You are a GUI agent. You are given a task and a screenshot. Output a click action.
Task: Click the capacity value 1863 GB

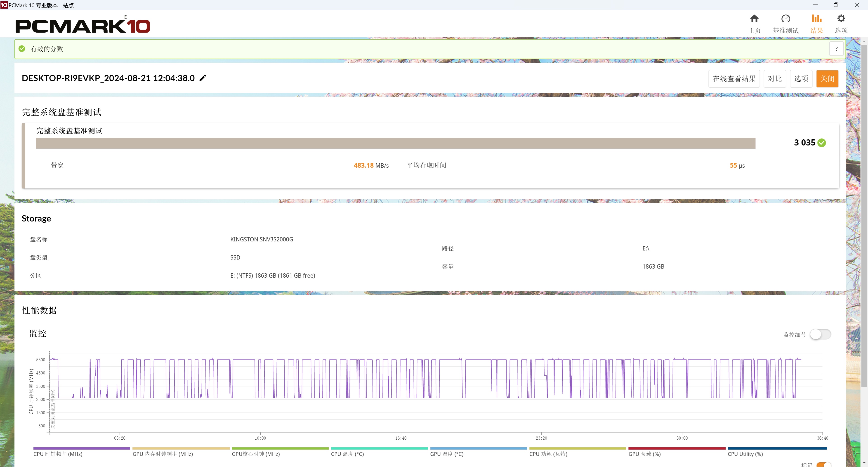(x=653, y=266)
